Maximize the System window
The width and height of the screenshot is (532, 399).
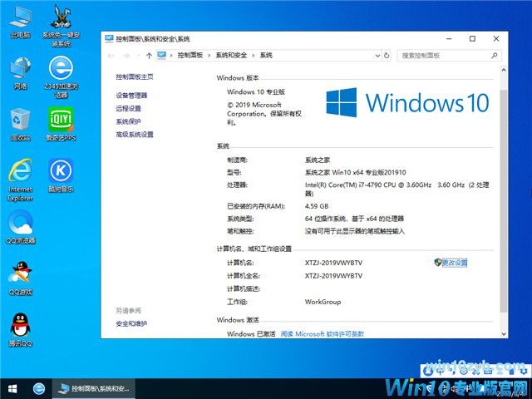472,39
